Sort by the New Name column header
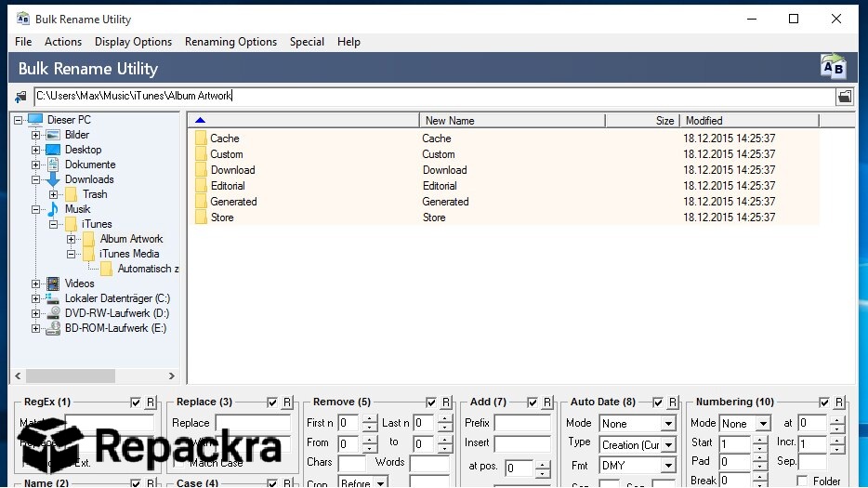This screenshot has width=868, height=488. point(512,120)
